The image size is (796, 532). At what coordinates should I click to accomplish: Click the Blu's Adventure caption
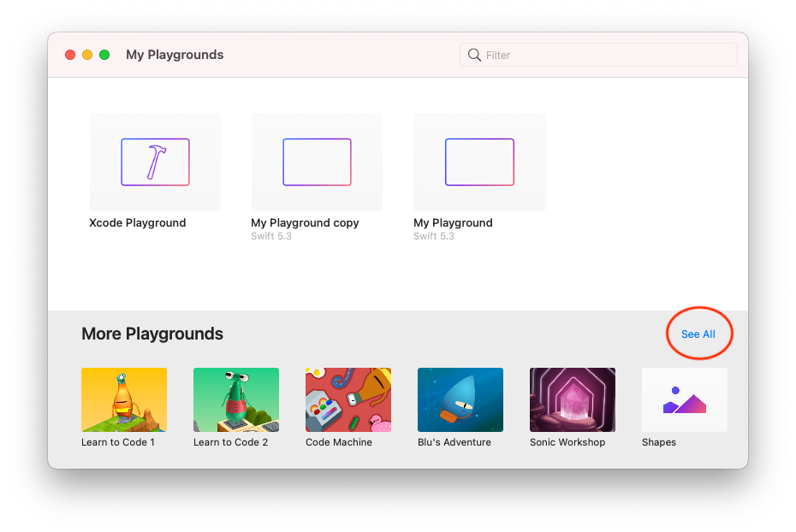click(454, 442)
